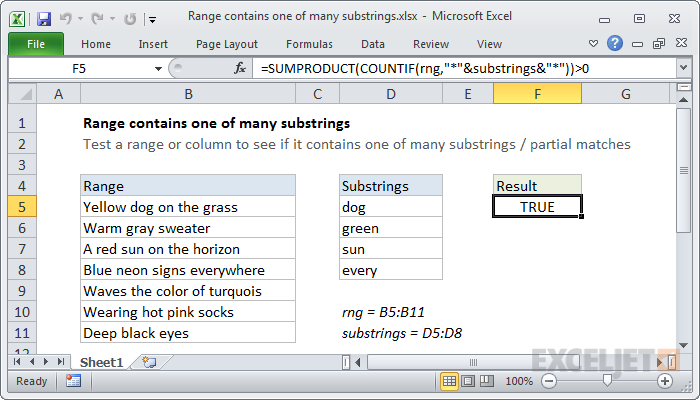Viewport: 700px width, 400px height.
Task: Click the Result cell showing TRUE
Action: (537, 207)
